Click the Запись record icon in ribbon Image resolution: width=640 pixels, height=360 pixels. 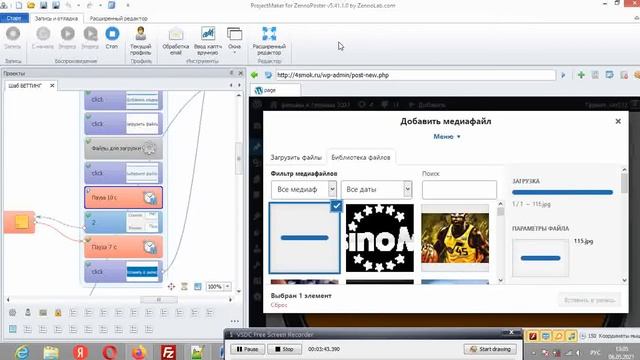(13, 34)
